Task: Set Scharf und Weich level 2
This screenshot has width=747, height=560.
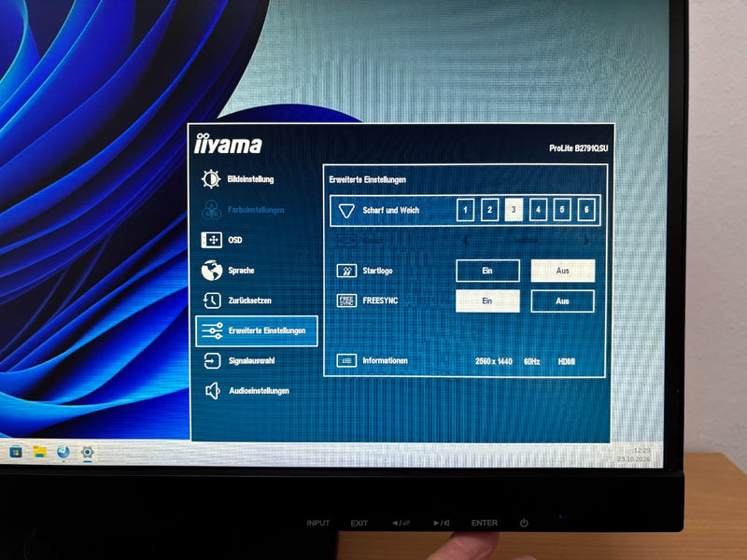Action: [489, 210]
